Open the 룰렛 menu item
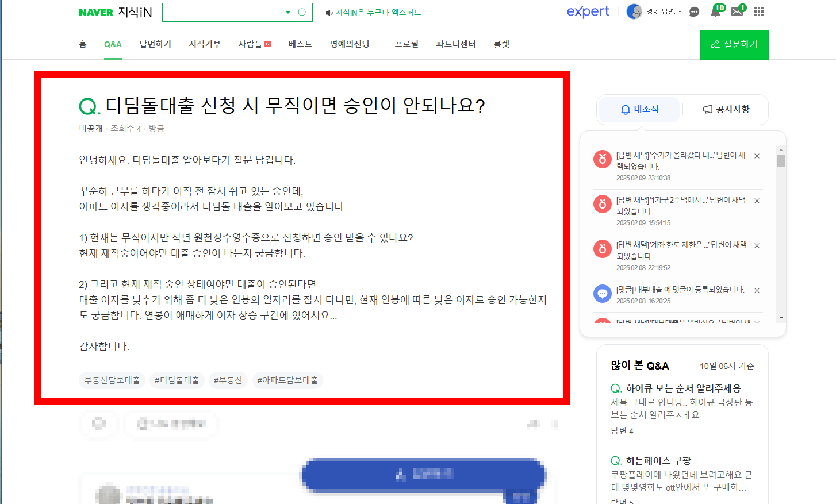This screenshot has height=504, width=836. 501,44
